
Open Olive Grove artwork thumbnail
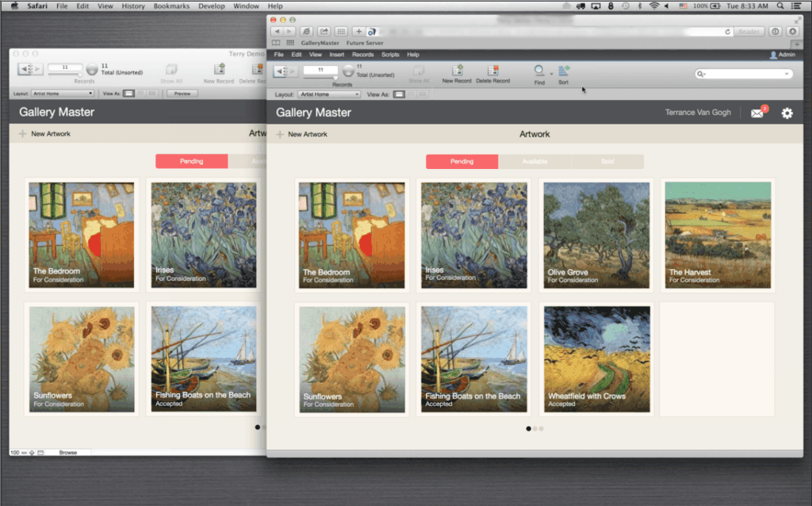[596, 235]
